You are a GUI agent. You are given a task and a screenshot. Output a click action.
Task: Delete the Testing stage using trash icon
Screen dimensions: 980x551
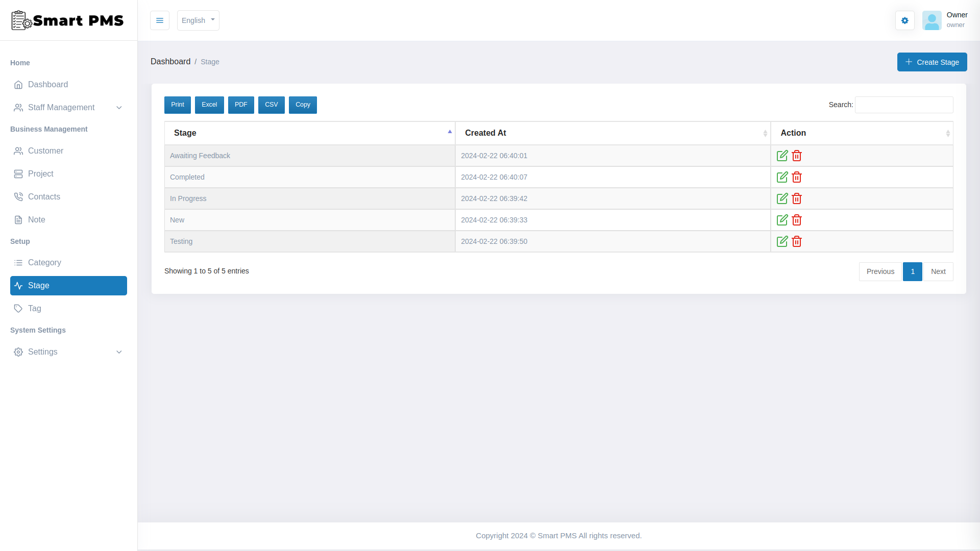(797, 241)
